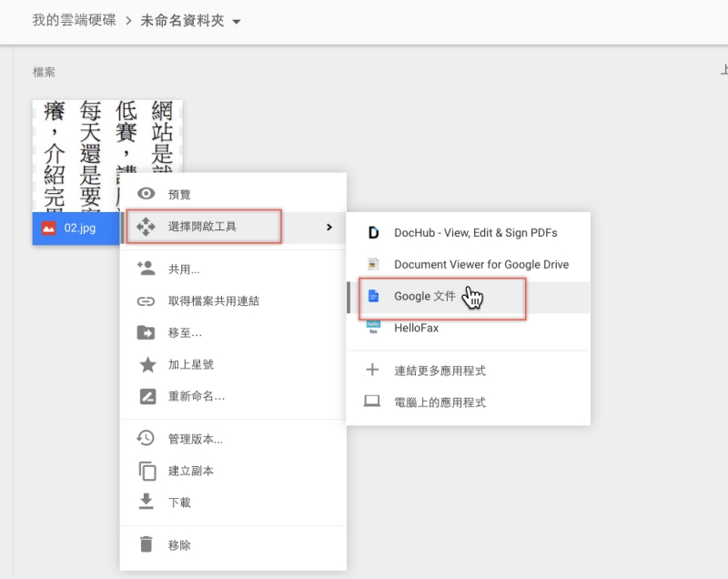Click the copy icon beside 建立副本
This screenshot has width=728, height=579.
[x=147, y=471]
